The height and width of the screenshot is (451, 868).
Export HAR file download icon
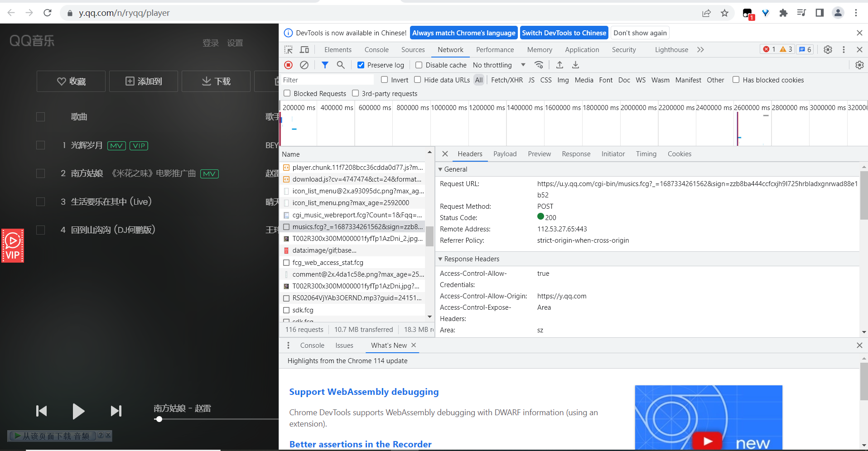575,65
